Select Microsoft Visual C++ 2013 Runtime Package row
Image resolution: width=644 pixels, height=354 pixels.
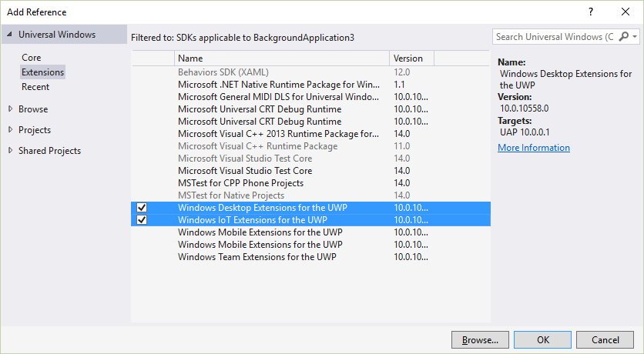click(310, 134)
